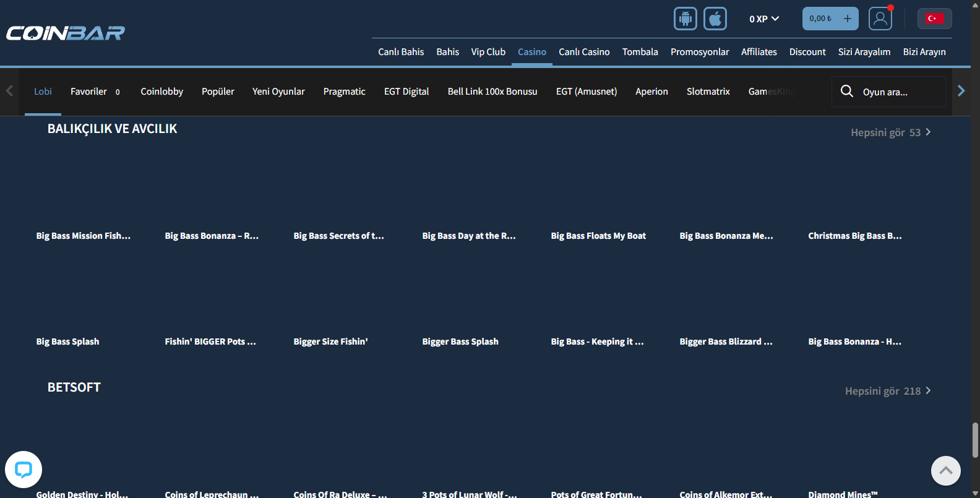
Task: Expand the 0 XP dropdown
Action: coord(764,19)
